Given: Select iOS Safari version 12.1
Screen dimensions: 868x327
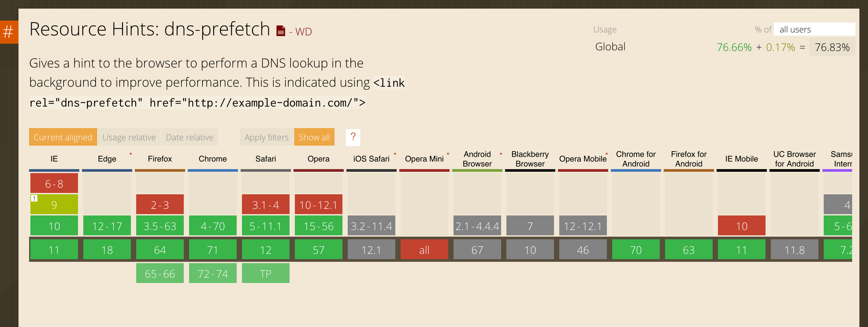Looking at the screenshot, I should [x=372, y=249].
